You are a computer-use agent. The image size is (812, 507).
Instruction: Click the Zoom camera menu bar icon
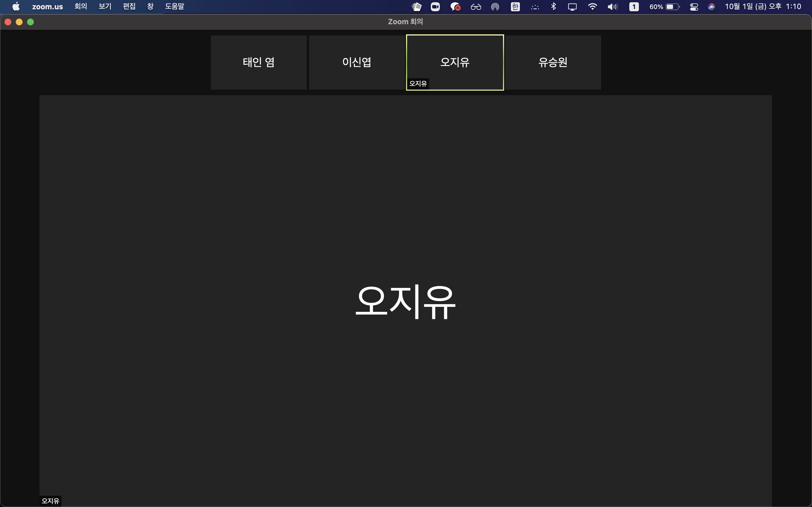(435, 7)
